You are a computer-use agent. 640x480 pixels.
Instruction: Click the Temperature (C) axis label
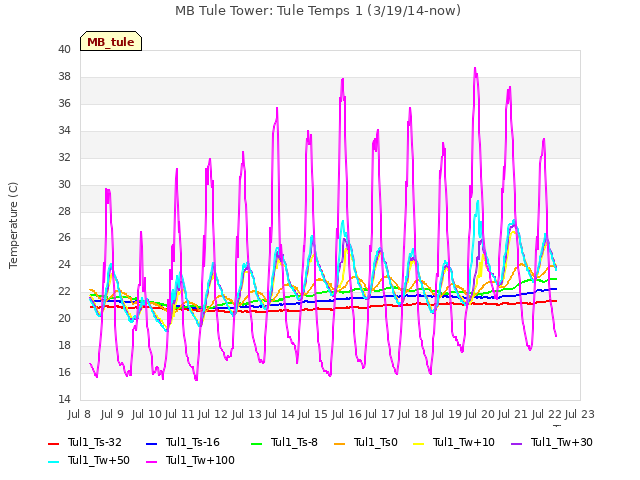[x=13, y=225]
